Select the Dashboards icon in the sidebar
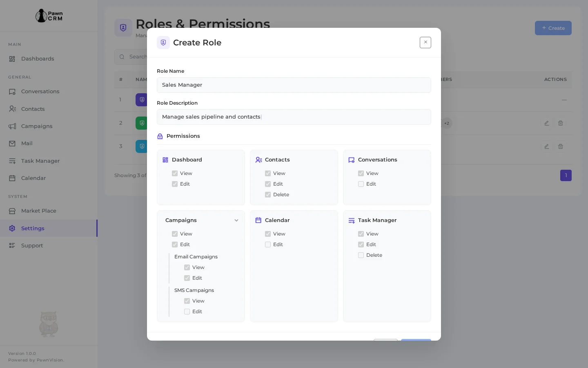 11,59
